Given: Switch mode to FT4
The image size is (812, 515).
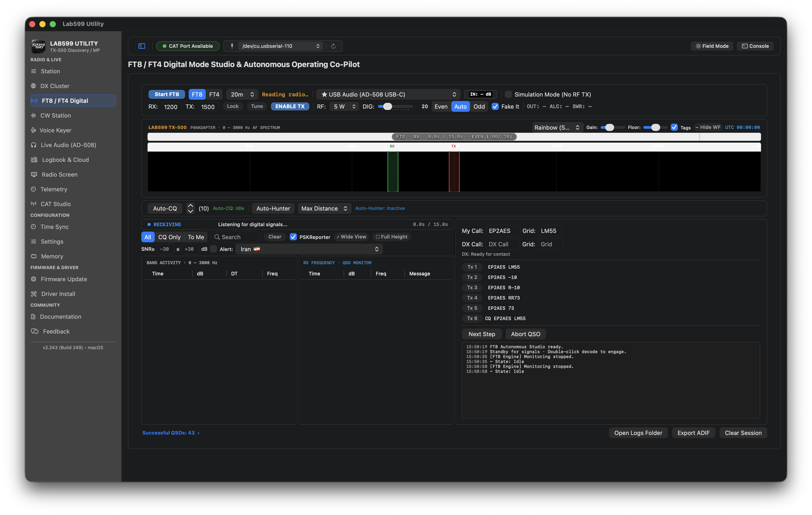Looking at the screenshot, I should pos(214,94).
